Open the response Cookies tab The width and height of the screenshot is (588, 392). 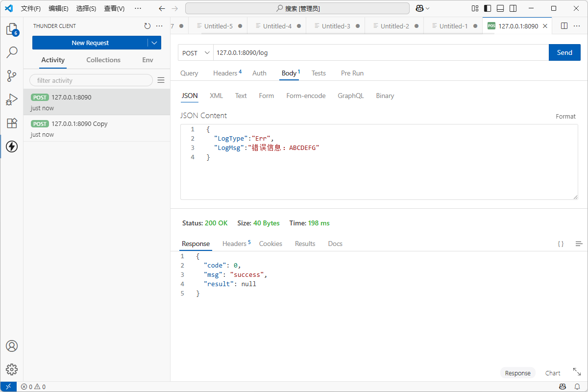[x=270, y=244]
